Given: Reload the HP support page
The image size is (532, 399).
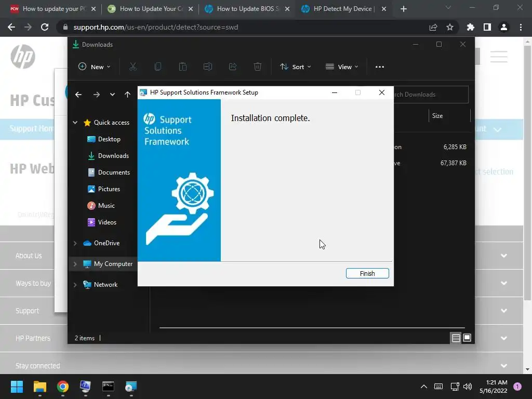Looking at the screenshot, I should (45, 27).
